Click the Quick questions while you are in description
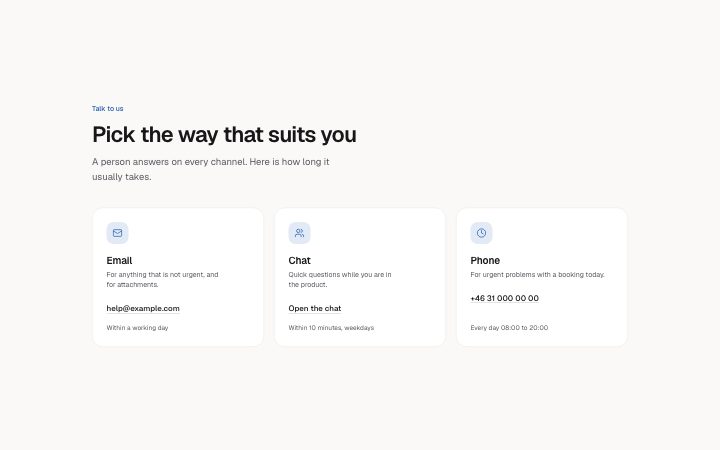Image resolution: width=720 pixels, height=450 pixels. 340,280
